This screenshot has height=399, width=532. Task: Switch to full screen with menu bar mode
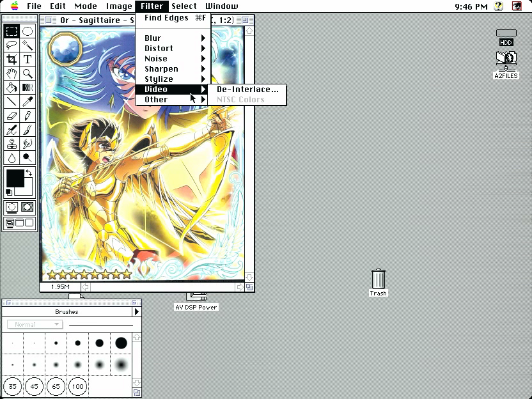tap(20, 223)
